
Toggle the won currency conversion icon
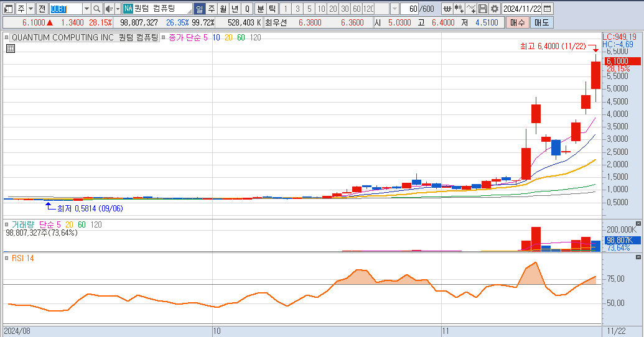pyautogui.click(x=447, y=9)
